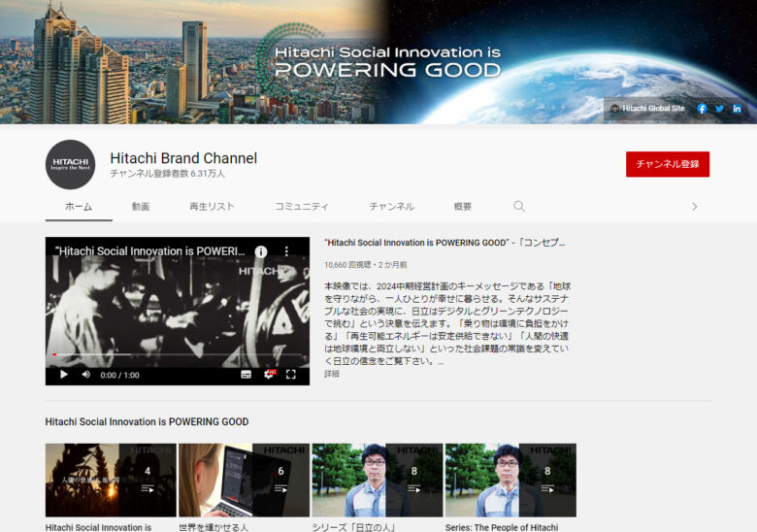Switch to the 動画 tab

click(x=141, y=207)
